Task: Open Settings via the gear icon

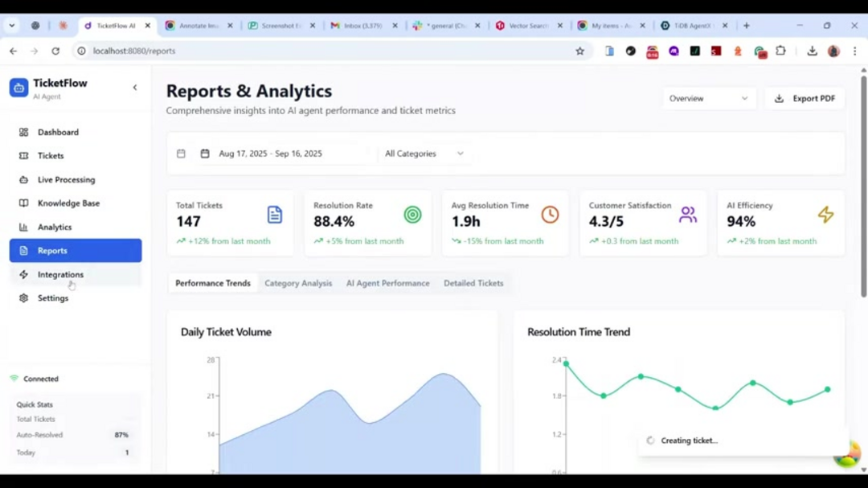Action: (23, 297)
